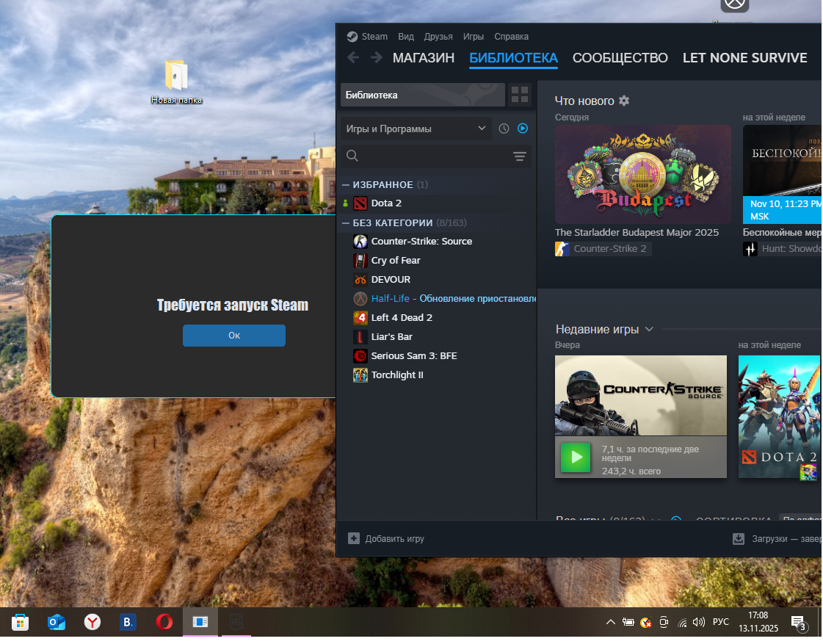This screenshot has width=823, height=644.
Task: Click the Opera icon in taskbar
Action: pyautogui.click(x=164, y=623)
